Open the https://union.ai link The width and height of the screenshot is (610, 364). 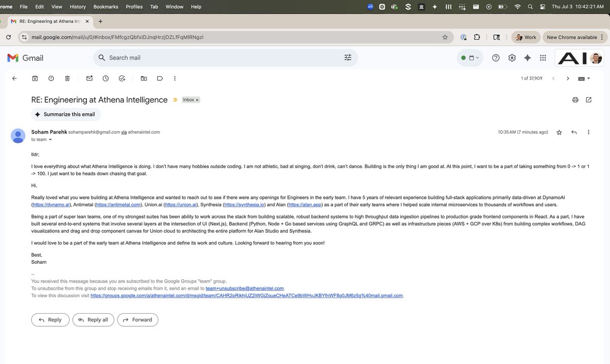[180, 205]
